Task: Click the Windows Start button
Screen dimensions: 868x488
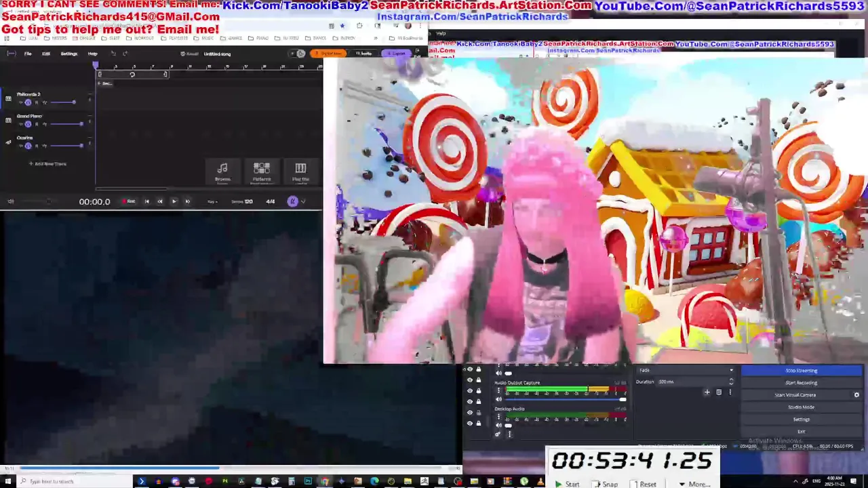Action: pos(8,481)
